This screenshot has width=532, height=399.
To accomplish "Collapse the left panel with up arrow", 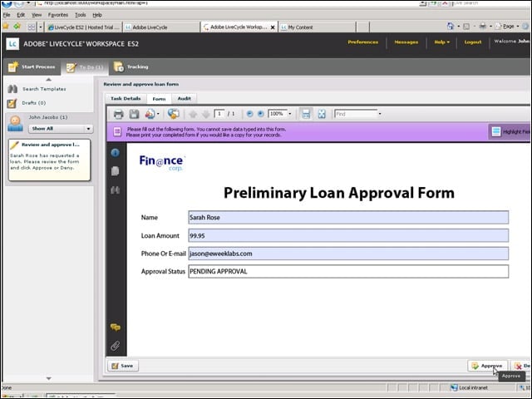I will click(x=48, y=80).
